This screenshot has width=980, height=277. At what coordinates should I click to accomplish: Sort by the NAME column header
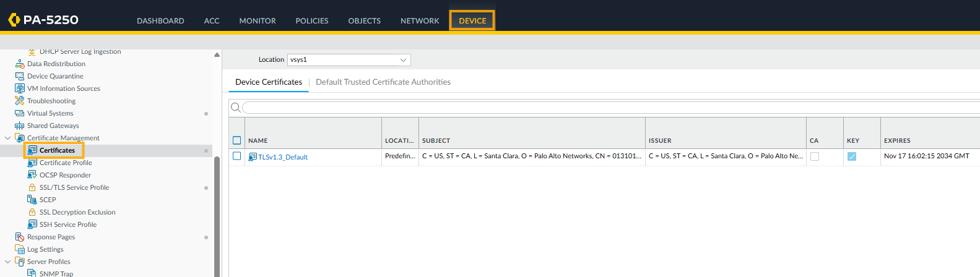(x=258, y=140)
